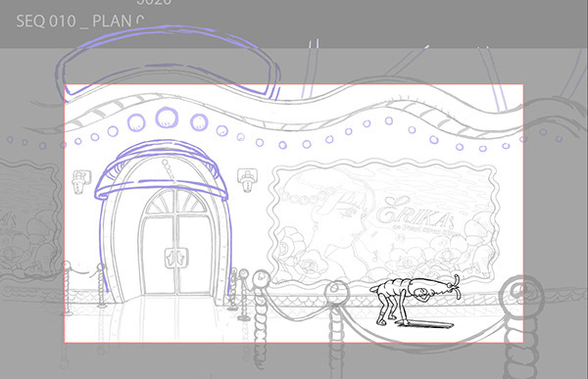Select the thin stanchion left of the doorway
This screenshot has width=588, height=379.
point(101,286)
